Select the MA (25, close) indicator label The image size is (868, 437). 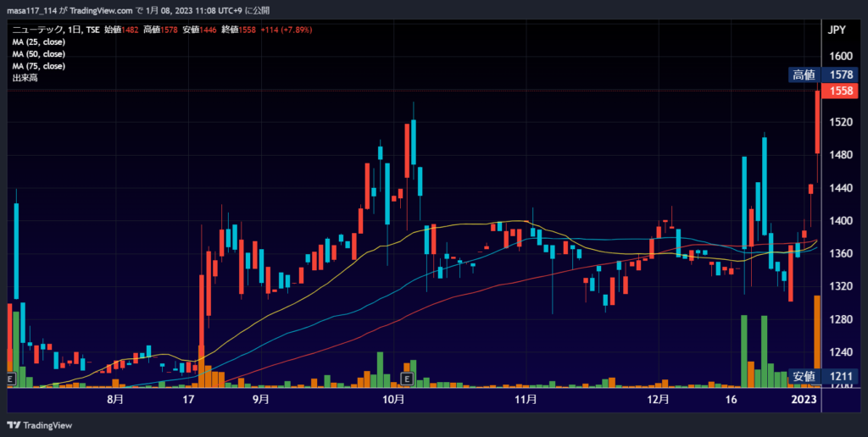(39, 42)
